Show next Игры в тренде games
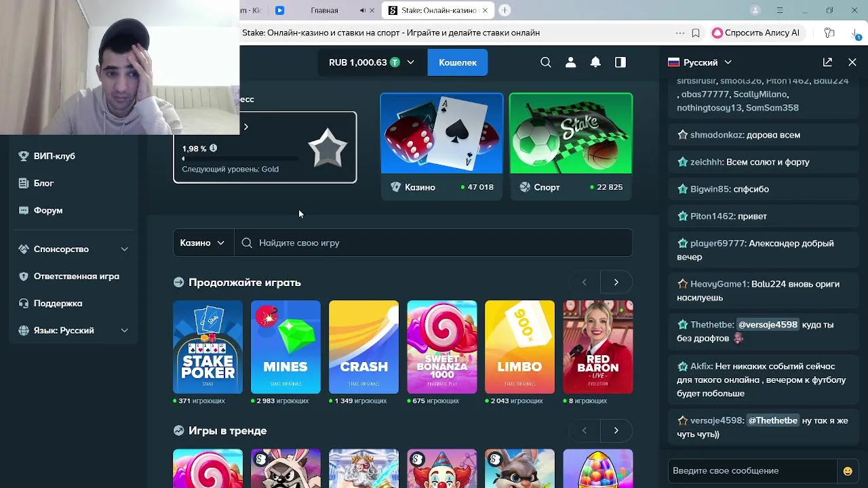868x488 pixels. pyautogui.click(x=616, y=430)
